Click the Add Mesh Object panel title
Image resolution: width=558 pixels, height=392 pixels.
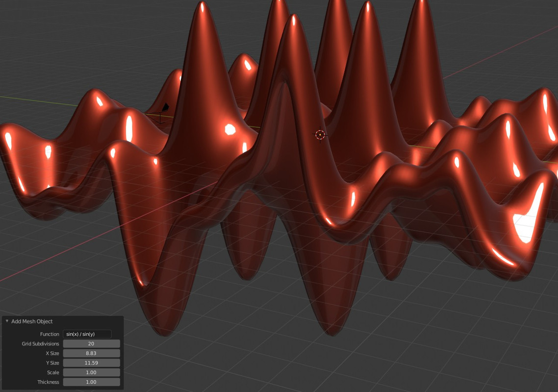point(32,321)
